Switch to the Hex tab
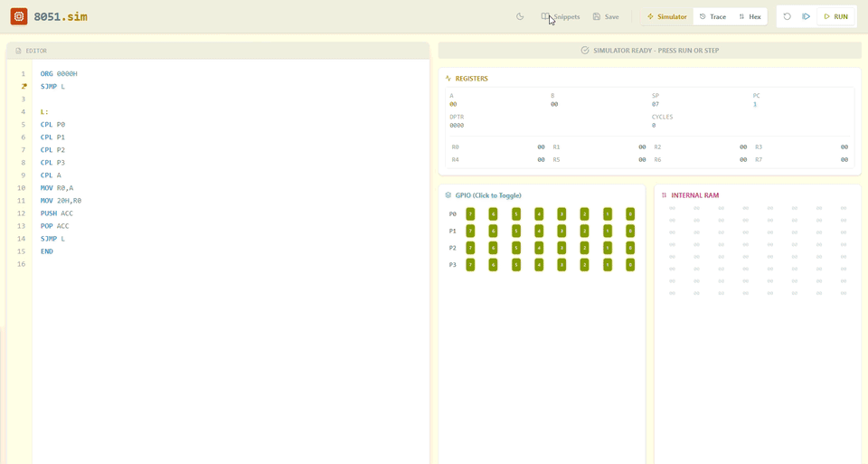Viewport: 868px width, 464px height. click(x=750, y=16)
